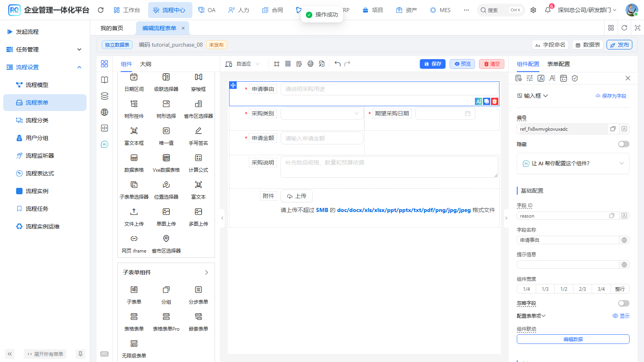
Task: Select the 1/2 component width option
Action: coord(564,289)
